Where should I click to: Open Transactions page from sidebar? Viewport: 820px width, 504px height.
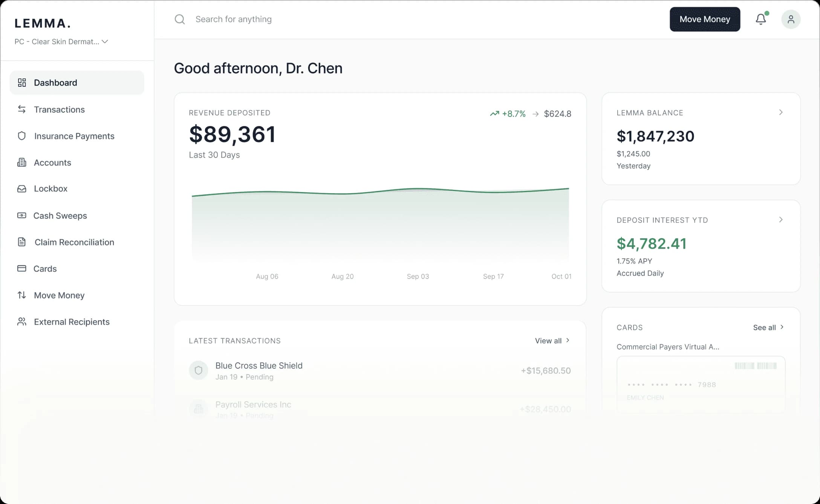click(x=77, y=109)
